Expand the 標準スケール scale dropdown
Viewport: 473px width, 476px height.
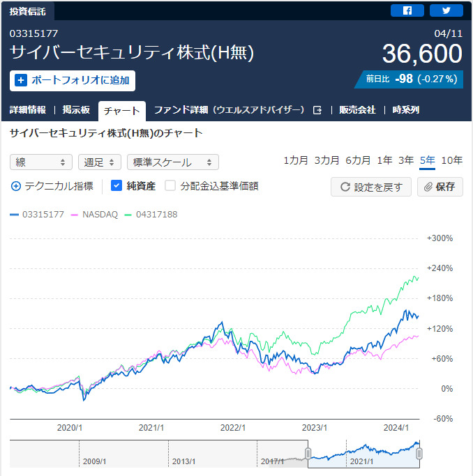click(x=172, y=162)
